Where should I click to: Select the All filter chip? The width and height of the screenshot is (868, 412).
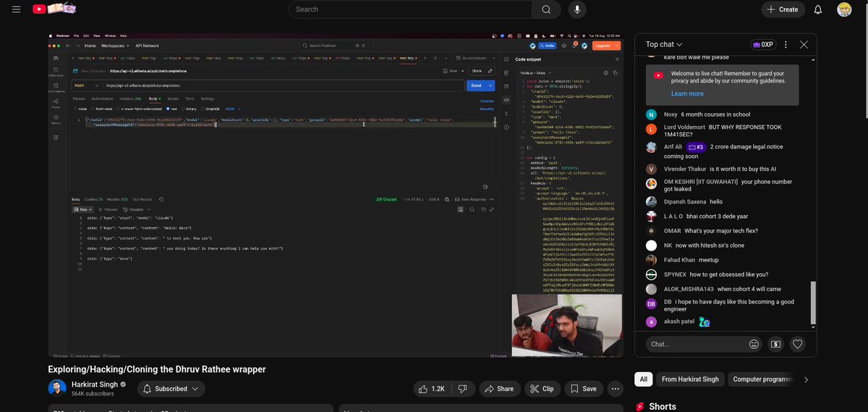644,379
